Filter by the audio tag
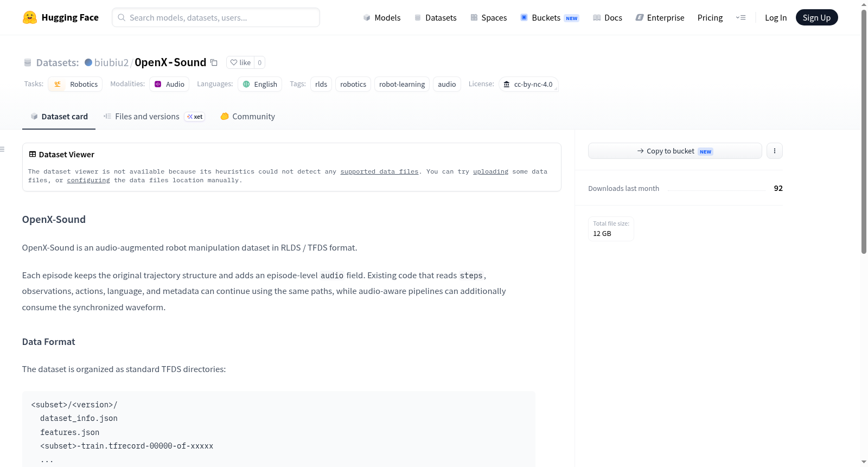 [x=447, y=84]
